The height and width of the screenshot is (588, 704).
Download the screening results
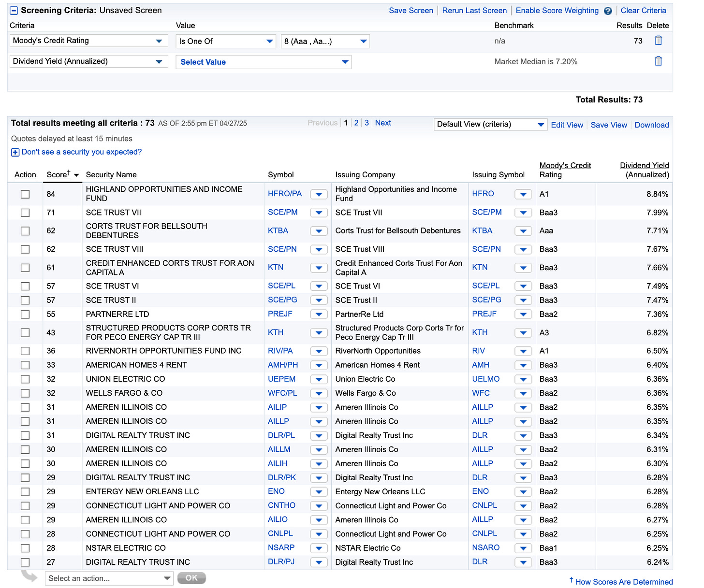(652, 125)
